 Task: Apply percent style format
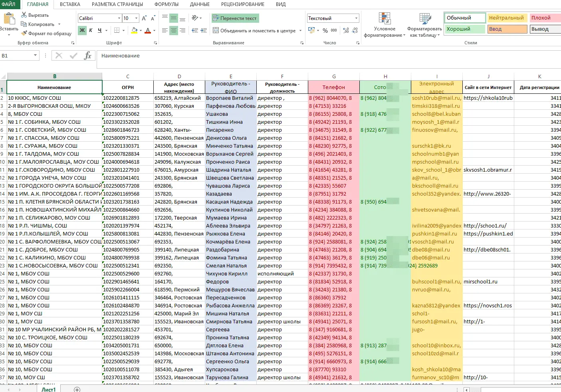(x=325, y=30)
